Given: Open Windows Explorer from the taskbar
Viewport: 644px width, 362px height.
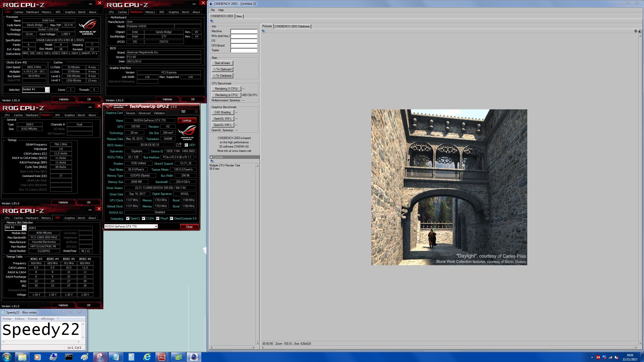Looking at the screenshot, I should point(22,357).
